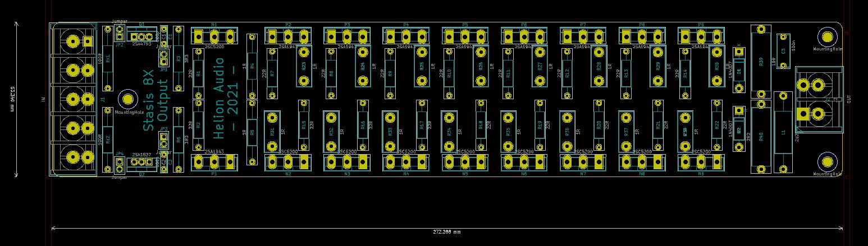Viewport: 868px width, 246px height.
Task: Click the bottom-right mounting hole
Action: (x=827, y=162)
